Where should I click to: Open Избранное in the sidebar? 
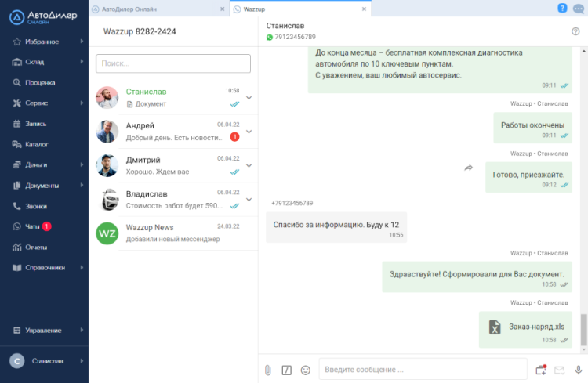(44, 42)
